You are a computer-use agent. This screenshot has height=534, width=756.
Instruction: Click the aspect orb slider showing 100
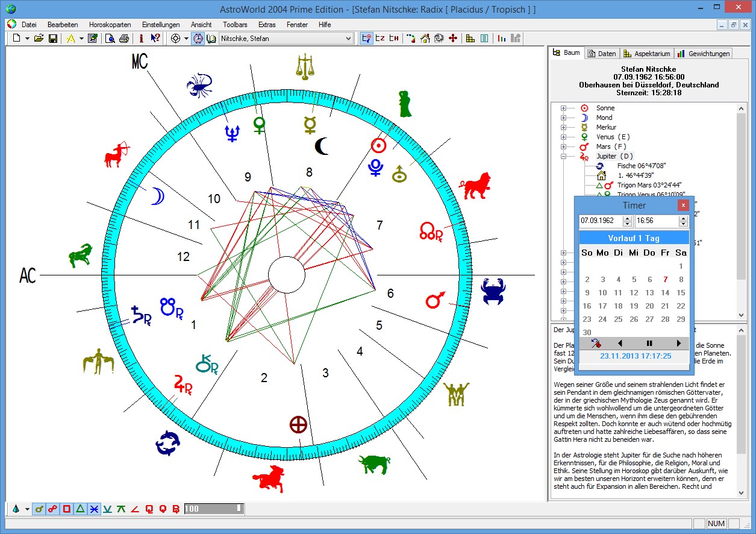click(214, 509)
